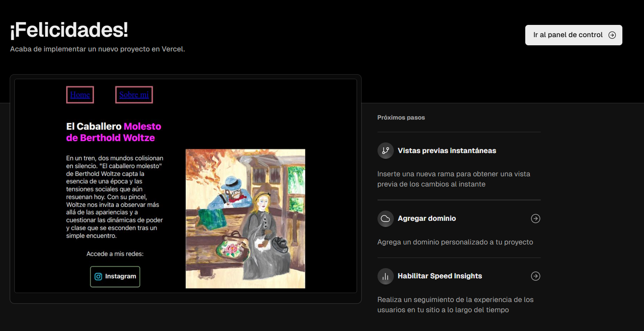Click text 'Acaba de implementar un nuevo proyecto'
644x331 pixels.
(98, 49)
